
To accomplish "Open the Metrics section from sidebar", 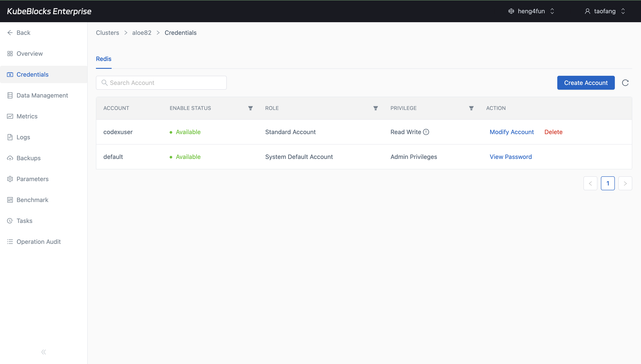I will (x=27, y=116).
